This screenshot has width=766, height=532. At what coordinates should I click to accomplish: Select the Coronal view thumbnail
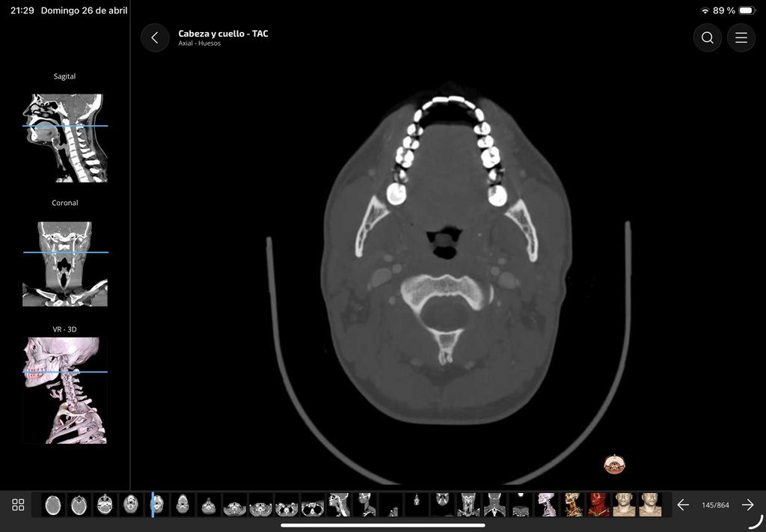pos(65,264)
